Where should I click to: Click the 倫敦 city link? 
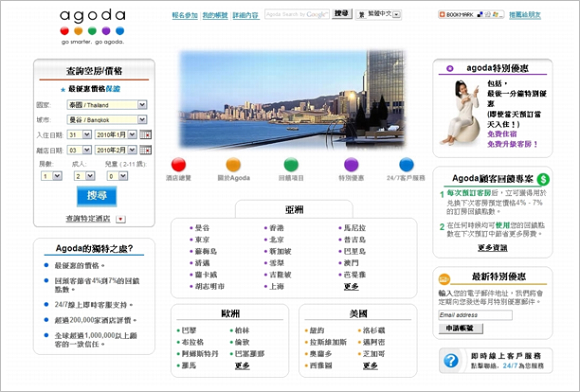(242, 342)
